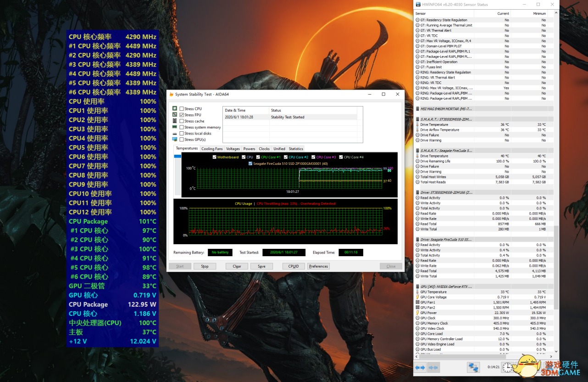The width and height of the screenshot is (588, 382).
Task: Uncheck Motherboard in temperature graph legend
Action: (x=215, y=157)
